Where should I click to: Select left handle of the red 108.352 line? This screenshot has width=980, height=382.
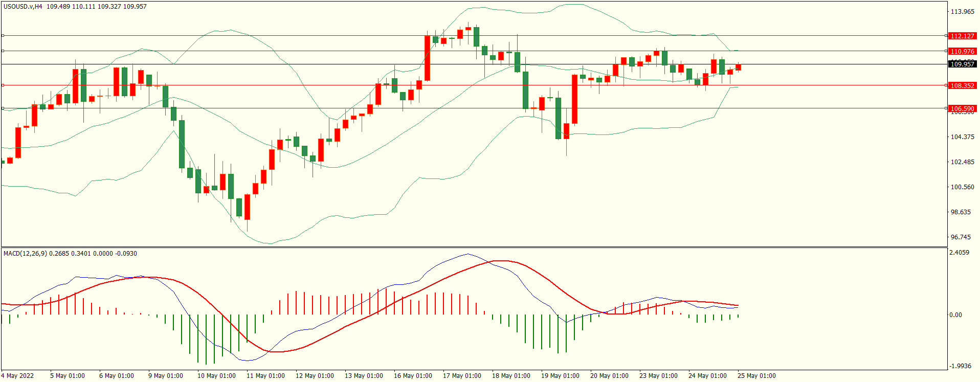[3, 85]
